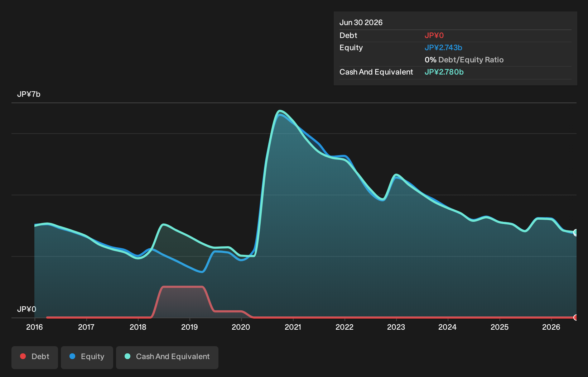The height and width of the screenshot is (377, 588).
Task: Click the 2018 axis label
Action: tap(138, 327)
